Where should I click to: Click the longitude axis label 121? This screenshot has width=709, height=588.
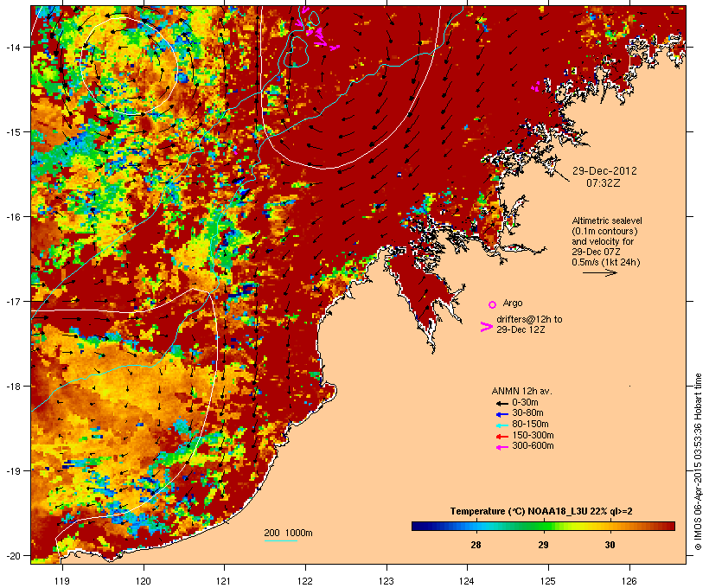224,581
